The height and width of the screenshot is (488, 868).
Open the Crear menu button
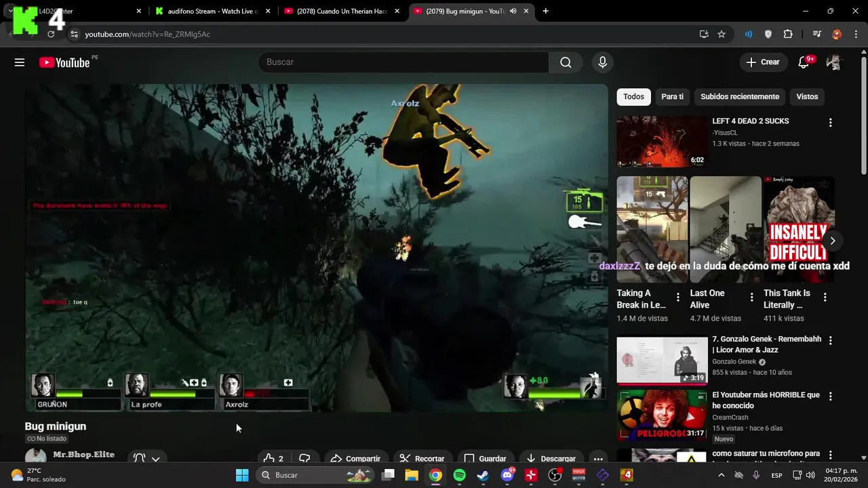764,62
